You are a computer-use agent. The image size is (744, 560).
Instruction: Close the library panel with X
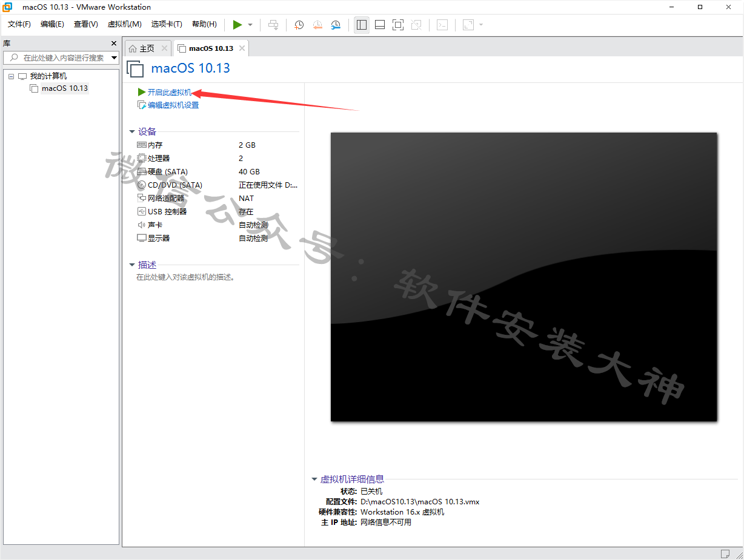tap(114, 44)
